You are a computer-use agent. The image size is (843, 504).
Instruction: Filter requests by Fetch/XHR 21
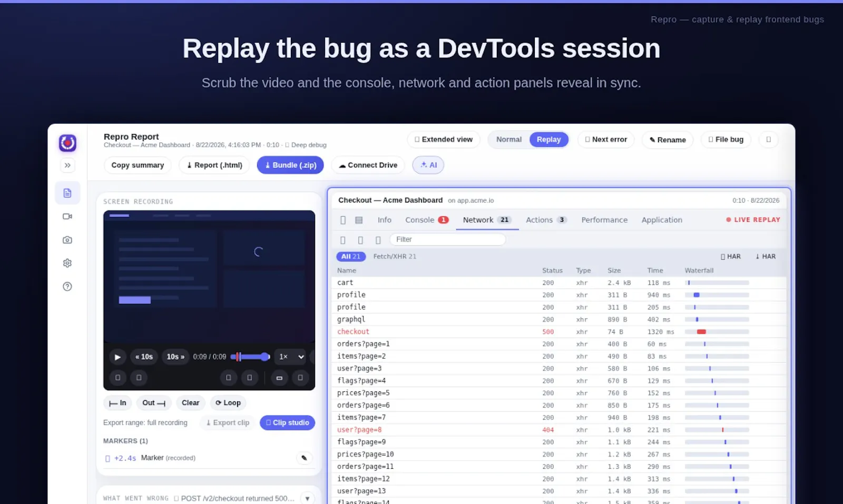(x=395, y=256)
